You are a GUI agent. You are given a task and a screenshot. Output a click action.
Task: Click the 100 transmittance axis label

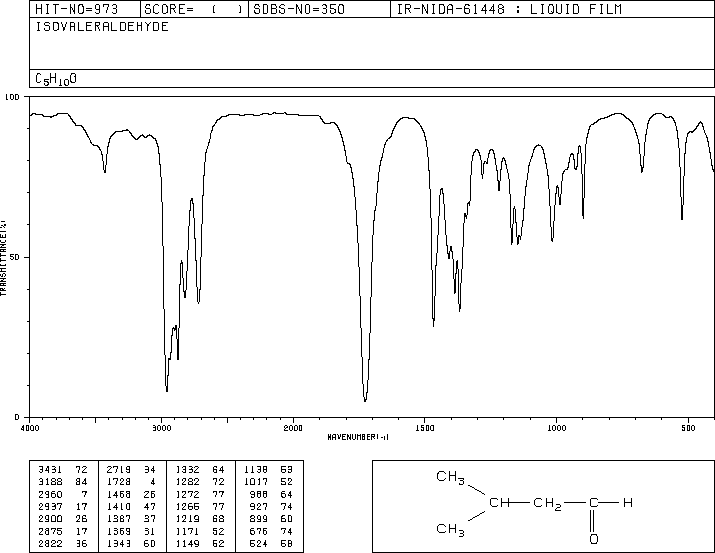(x=12, y=97)
